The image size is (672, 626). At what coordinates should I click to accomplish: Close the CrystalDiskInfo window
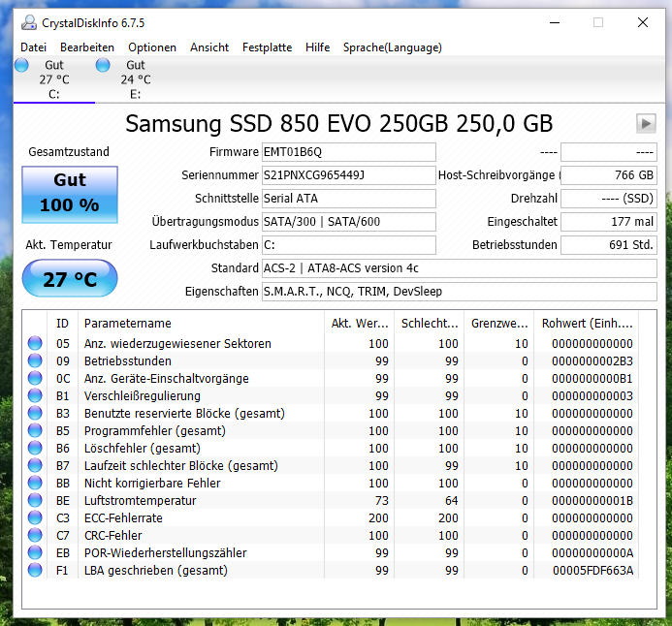643,22
